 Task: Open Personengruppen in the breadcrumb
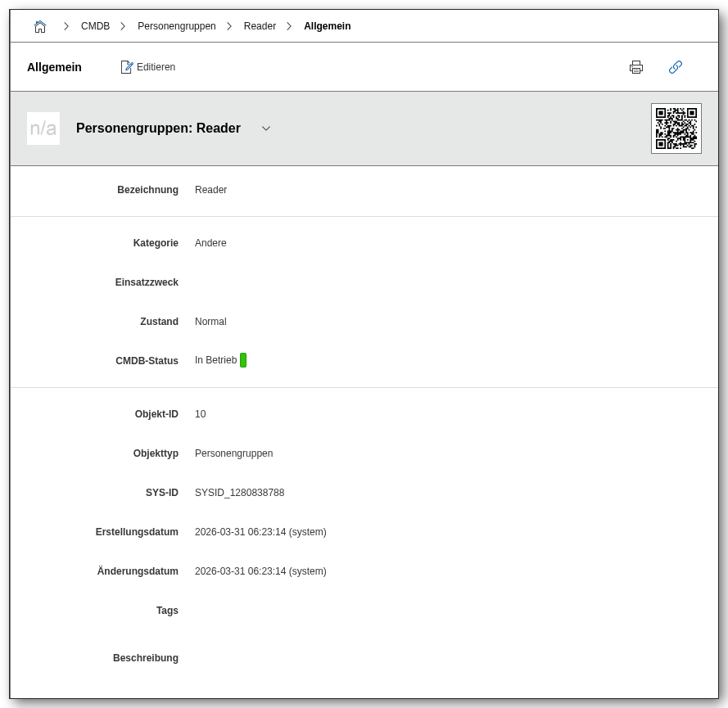point(177,26)
